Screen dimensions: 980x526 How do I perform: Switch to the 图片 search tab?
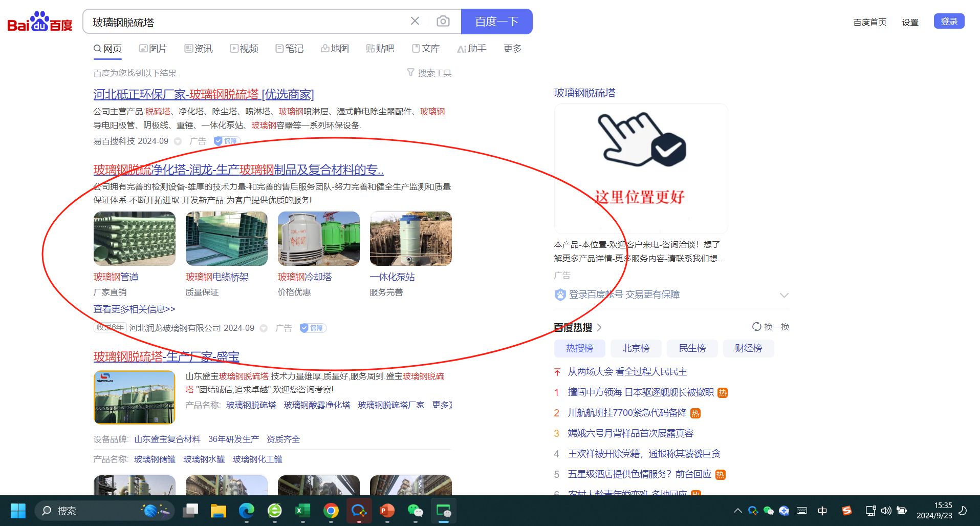click(x=153, y=49)
